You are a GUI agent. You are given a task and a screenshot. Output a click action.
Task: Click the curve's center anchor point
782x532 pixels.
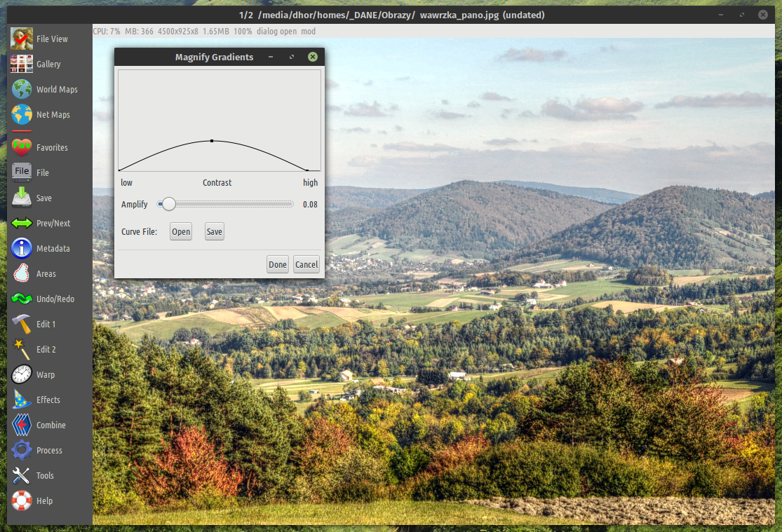[x=212, y=141]
